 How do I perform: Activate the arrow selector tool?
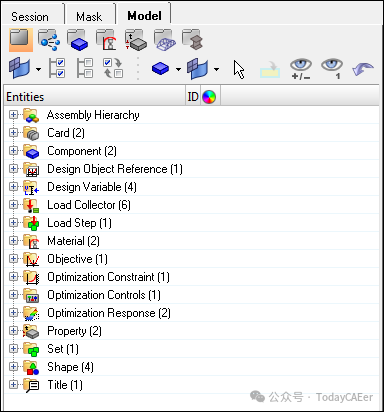pos(239,69)
